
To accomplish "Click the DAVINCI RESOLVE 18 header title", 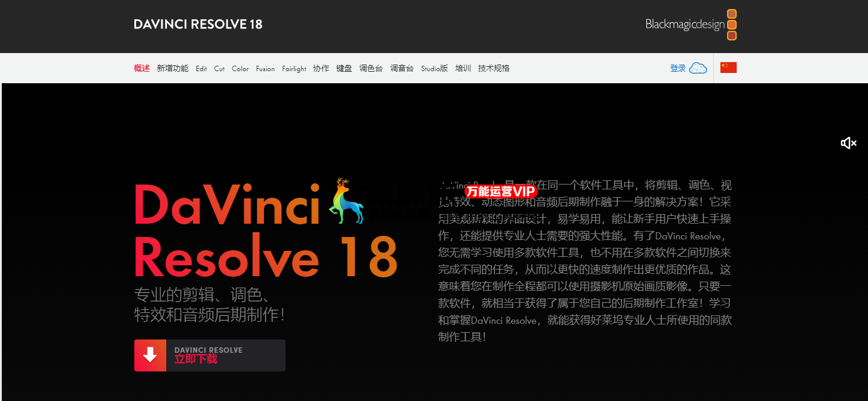I will coord(198,25).
